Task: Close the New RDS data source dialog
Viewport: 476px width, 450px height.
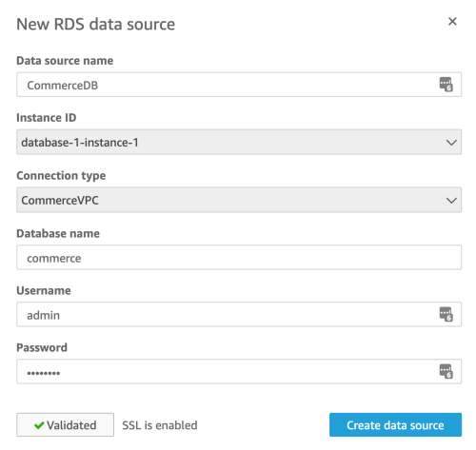Action: point(452,21)
